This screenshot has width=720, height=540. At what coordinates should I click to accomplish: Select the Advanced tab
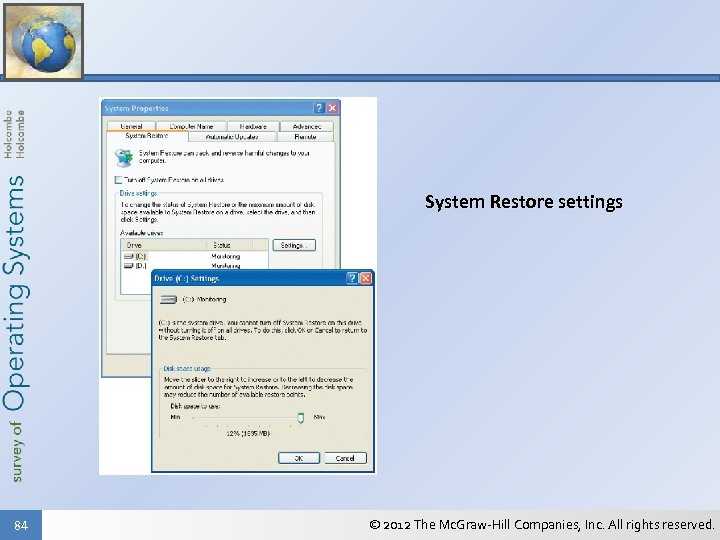(307, 126)
